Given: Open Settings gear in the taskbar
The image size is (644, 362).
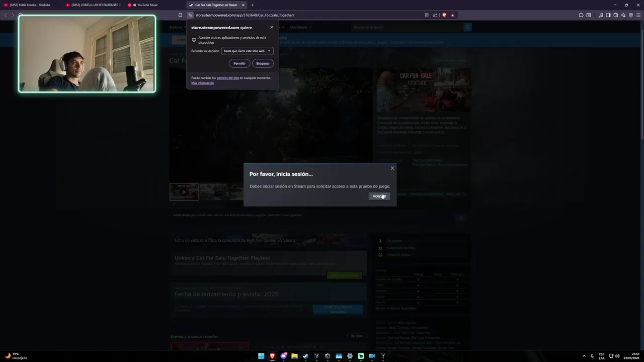Looking at the screenshot, I should (x=350, y=356).
